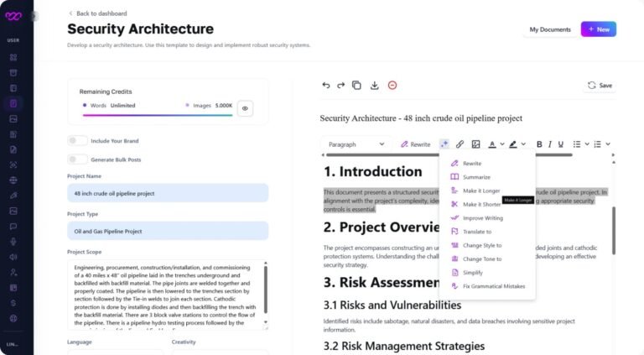This screenshot has width=644, height=355.
Task: Click the toolbar horizontal scrollbar left arrow
Action: [323, 155]
